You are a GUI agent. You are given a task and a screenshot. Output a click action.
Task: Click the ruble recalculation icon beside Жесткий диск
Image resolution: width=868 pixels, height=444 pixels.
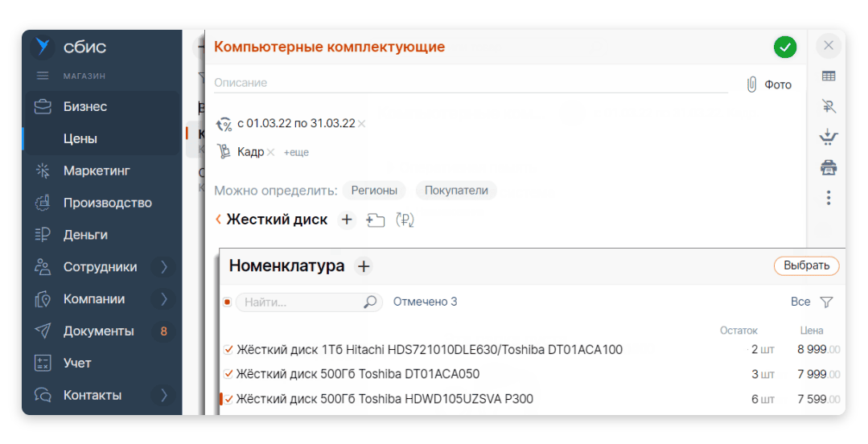coord(405,220)
